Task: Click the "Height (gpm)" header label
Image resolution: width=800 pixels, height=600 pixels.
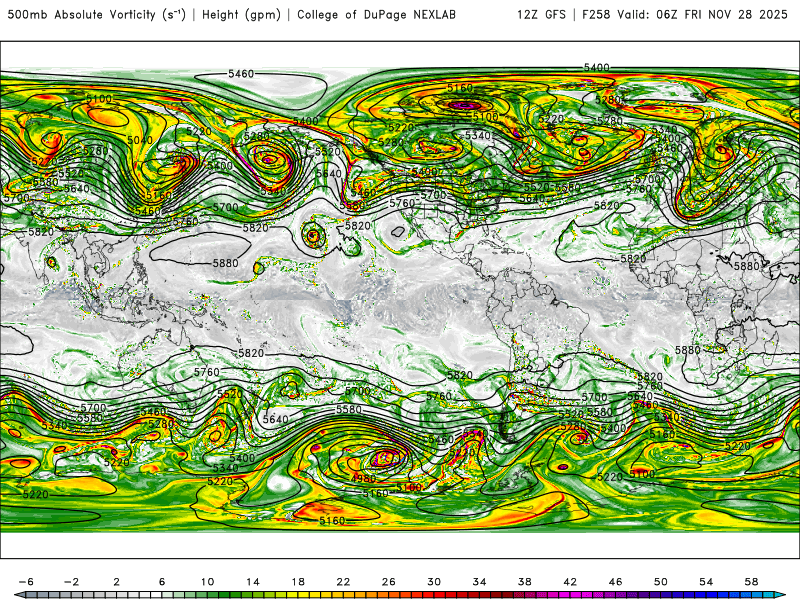Action: click(241, 15)
